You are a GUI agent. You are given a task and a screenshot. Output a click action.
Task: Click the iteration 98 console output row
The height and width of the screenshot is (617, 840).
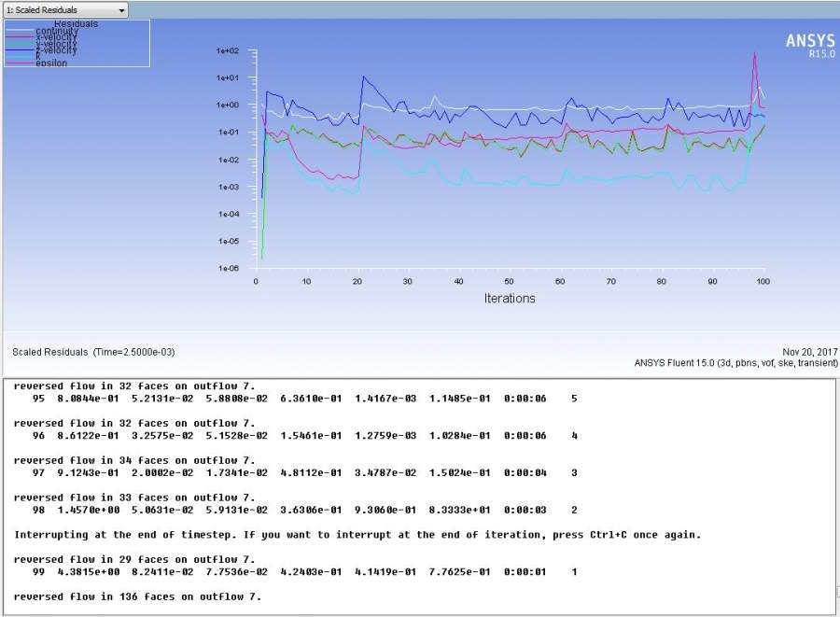[299, 511]
